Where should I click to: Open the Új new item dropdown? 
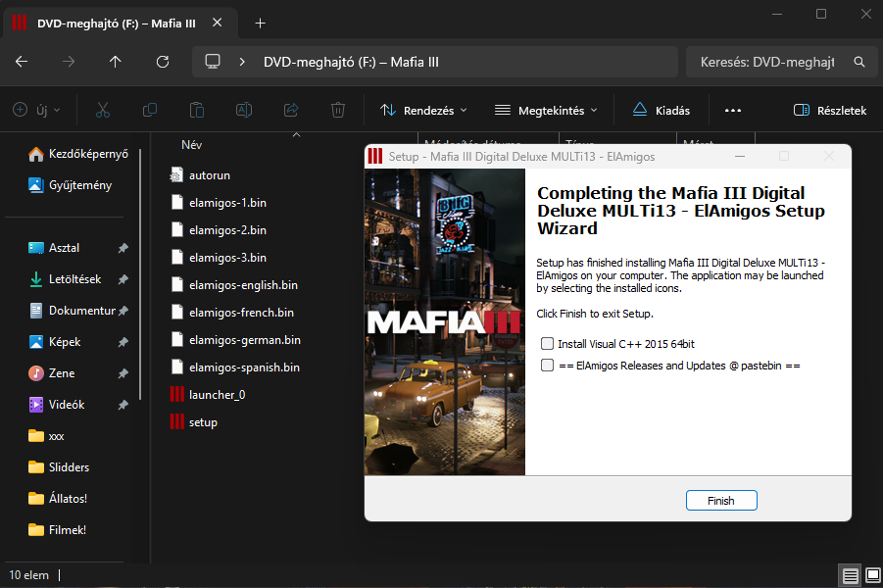coord(36,110)
